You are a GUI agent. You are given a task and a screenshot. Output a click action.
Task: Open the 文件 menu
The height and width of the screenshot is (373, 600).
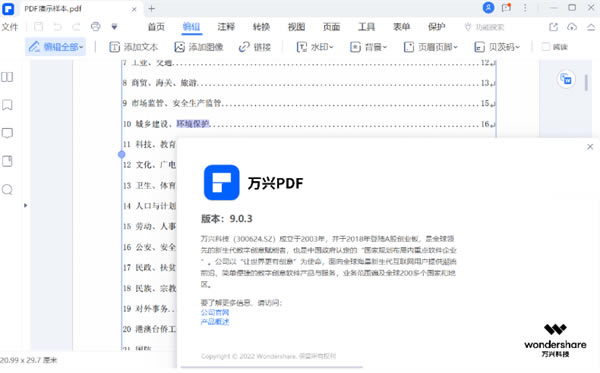point(10,27)
